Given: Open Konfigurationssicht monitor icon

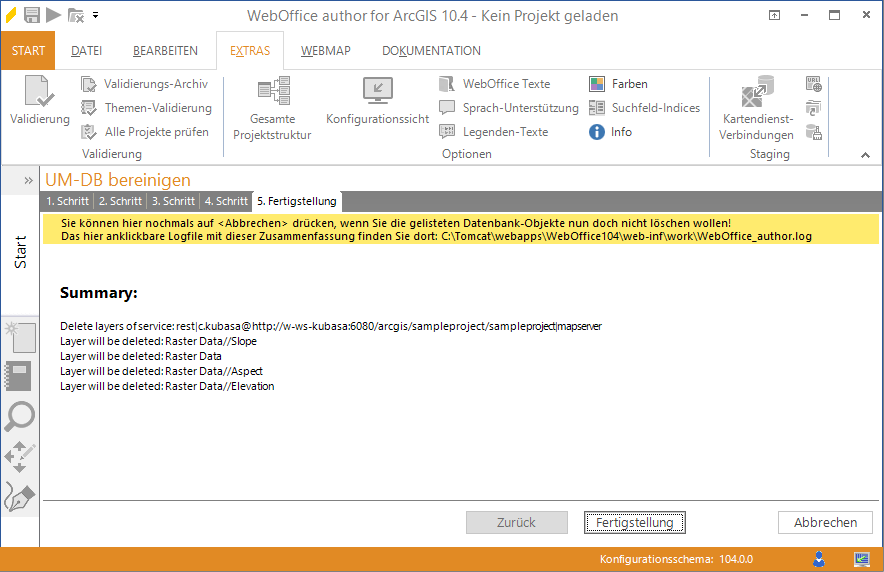Looking at the screenshot, I should 378,90.
